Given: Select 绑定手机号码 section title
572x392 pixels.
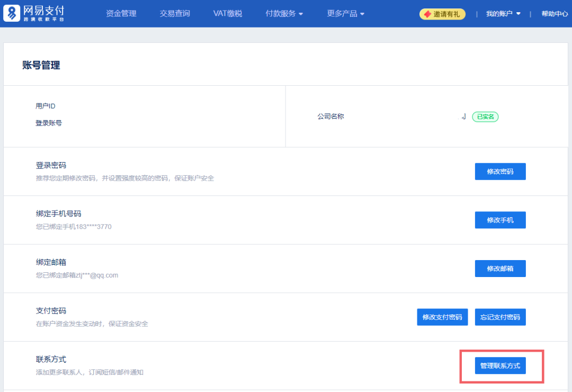Looking at the screenshot, I should (58, 214).
